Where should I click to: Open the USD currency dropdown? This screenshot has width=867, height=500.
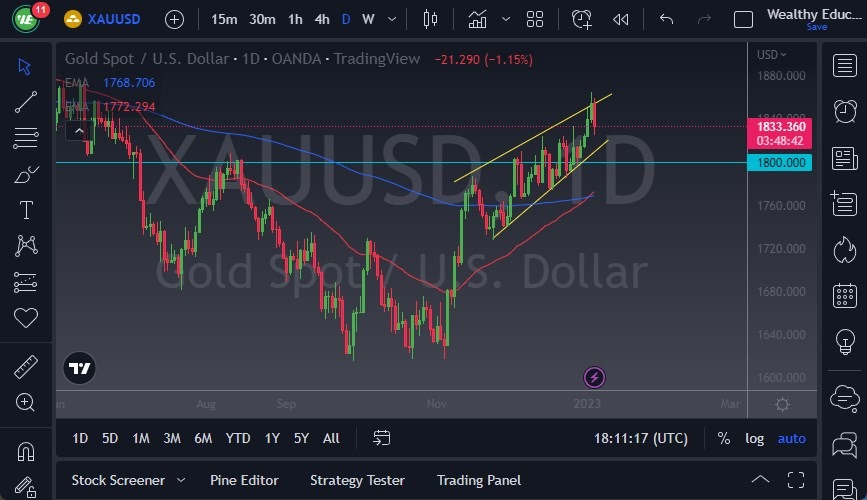[x=771, y=55]
